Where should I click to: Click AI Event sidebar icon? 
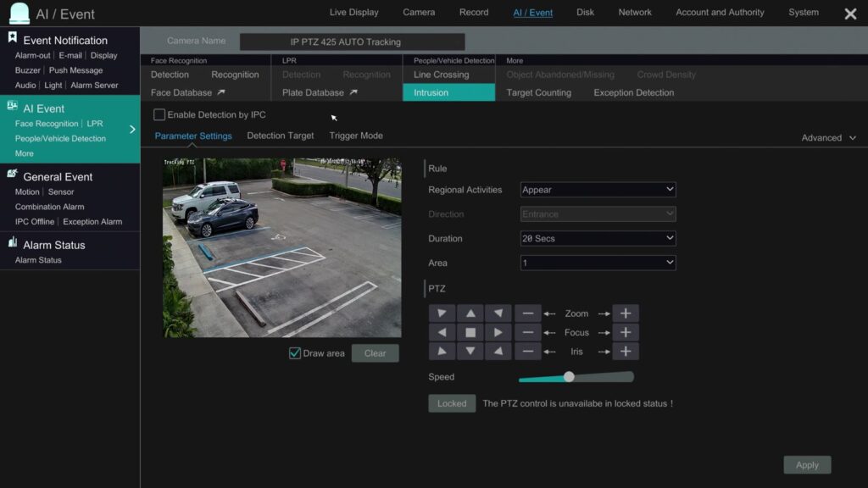[12, 106]
